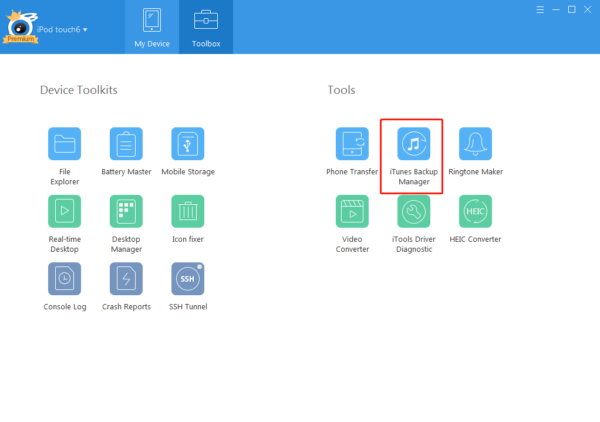This screenshot has height=422, width=600.
Task: View the Console Log
Action: pos(64,278)
